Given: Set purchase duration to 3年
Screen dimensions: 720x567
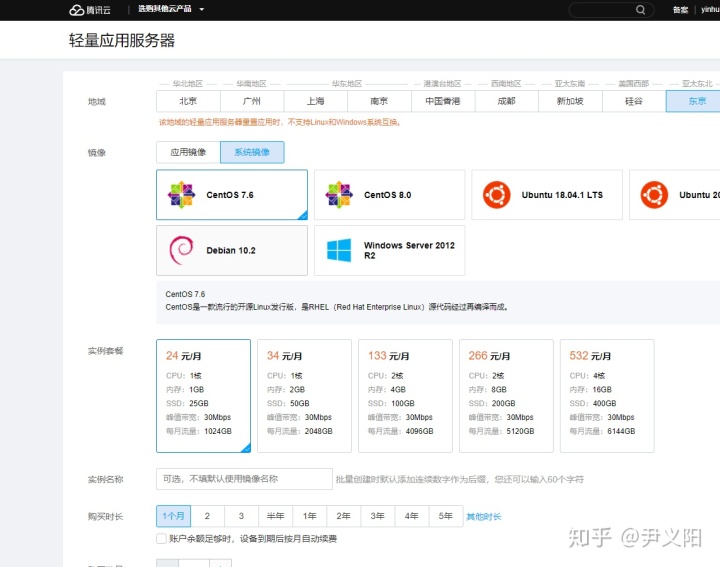Looking at the screenshot, I should coord(377,516).
